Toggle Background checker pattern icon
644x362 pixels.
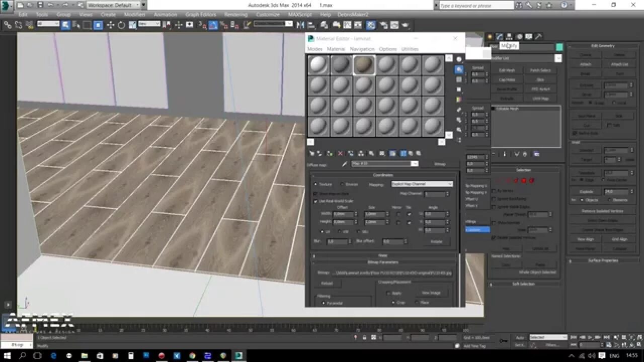point(459,79)
